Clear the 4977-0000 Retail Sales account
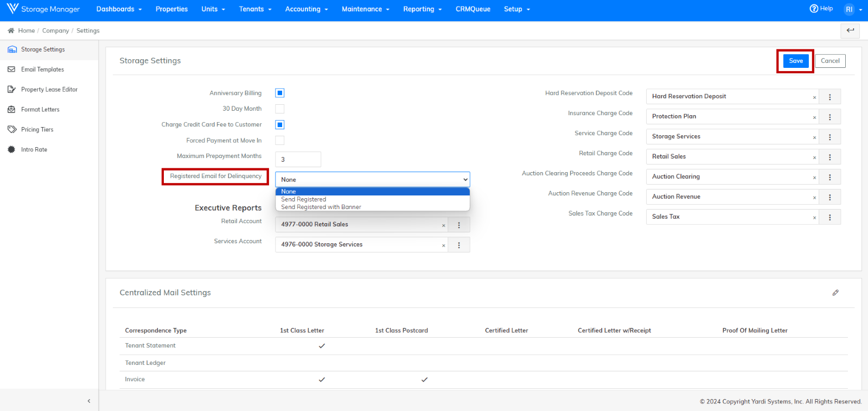This screenshot has height=411, width=868. click(x=443, y=226)
